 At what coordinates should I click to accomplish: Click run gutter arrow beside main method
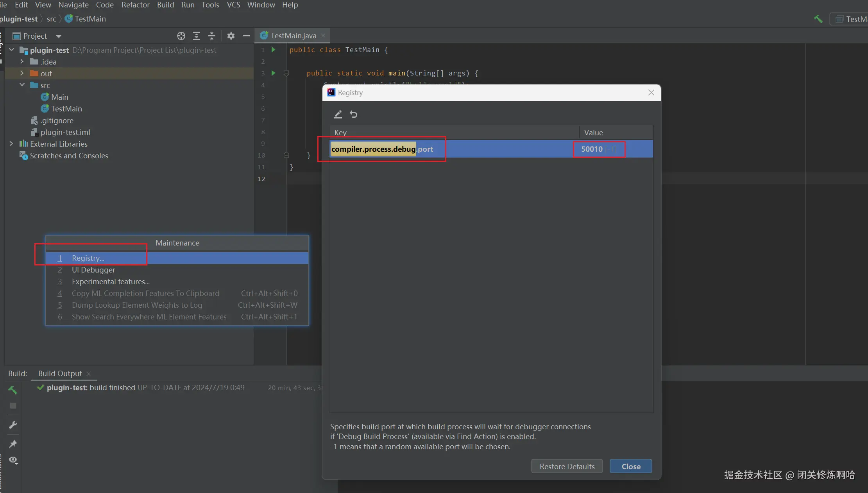(x=274, y=73)
